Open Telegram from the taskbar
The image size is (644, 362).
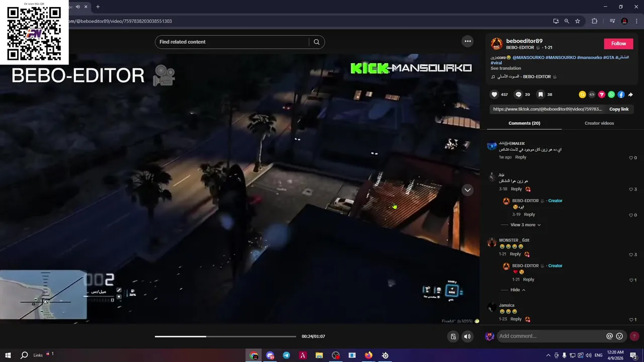tap(286, 355)
